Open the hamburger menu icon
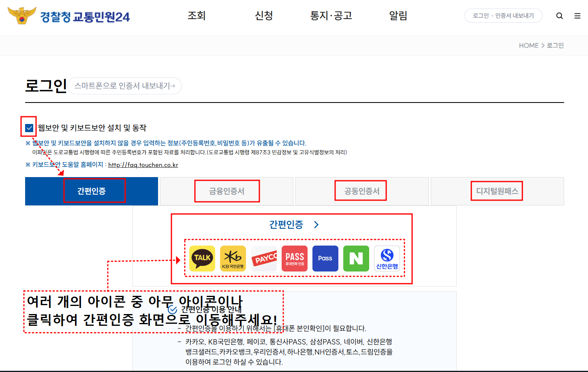 coord(577,16)
